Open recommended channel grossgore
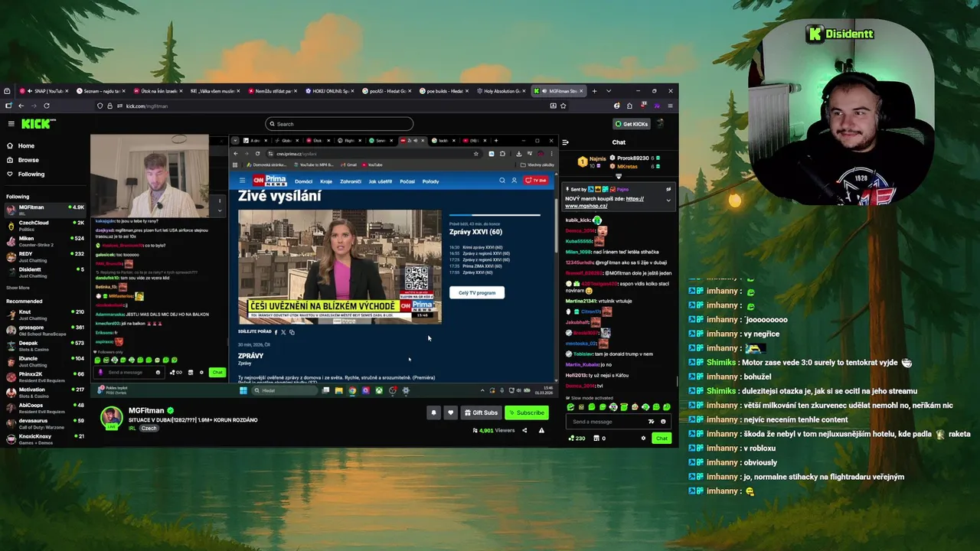The width and height of the screenshot is (980, 551). 46,330
